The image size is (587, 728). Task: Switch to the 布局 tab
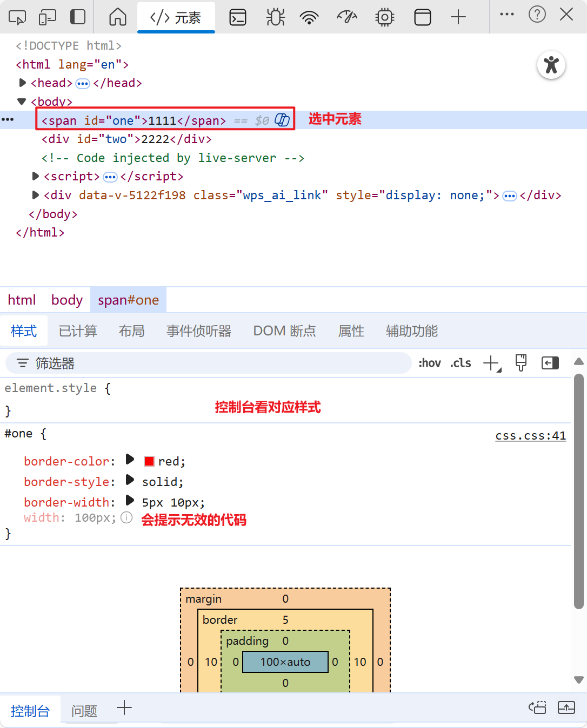[x=132, y=331]
